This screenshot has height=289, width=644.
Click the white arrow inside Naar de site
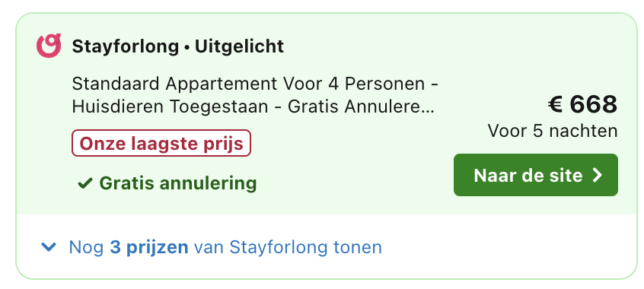coord(597,175)
